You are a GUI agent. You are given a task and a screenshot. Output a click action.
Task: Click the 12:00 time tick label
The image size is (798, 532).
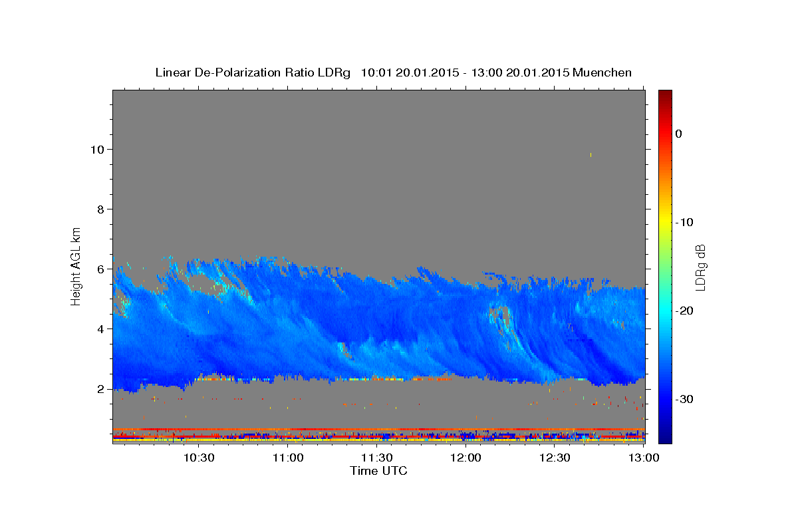tap(466, 458)
